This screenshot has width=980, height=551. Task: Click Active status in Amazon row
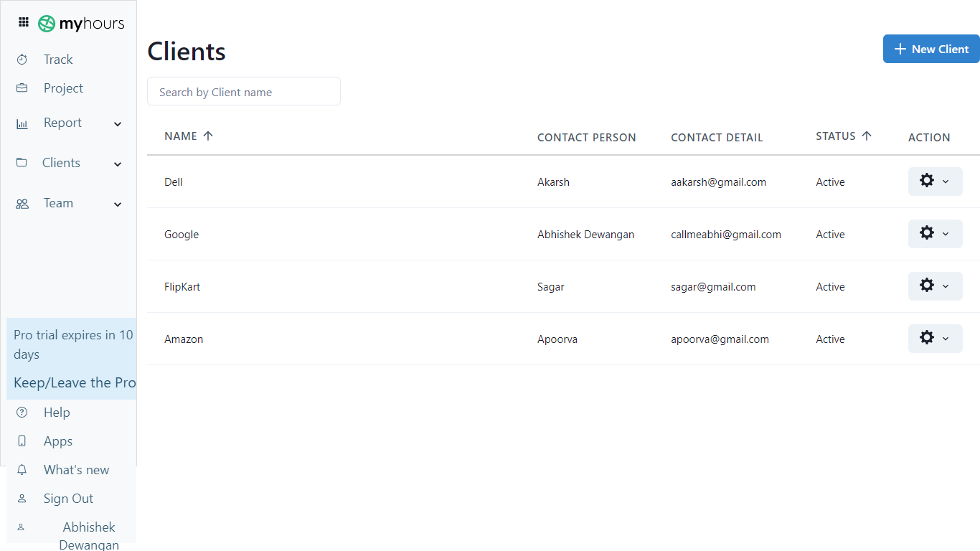point(830,339)
